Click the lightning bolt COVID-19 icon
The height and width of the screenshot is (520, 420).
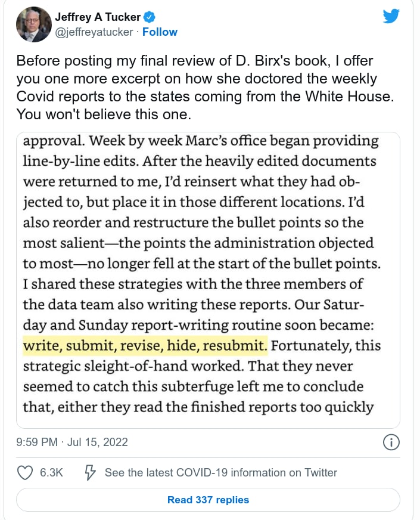(91, 473)
